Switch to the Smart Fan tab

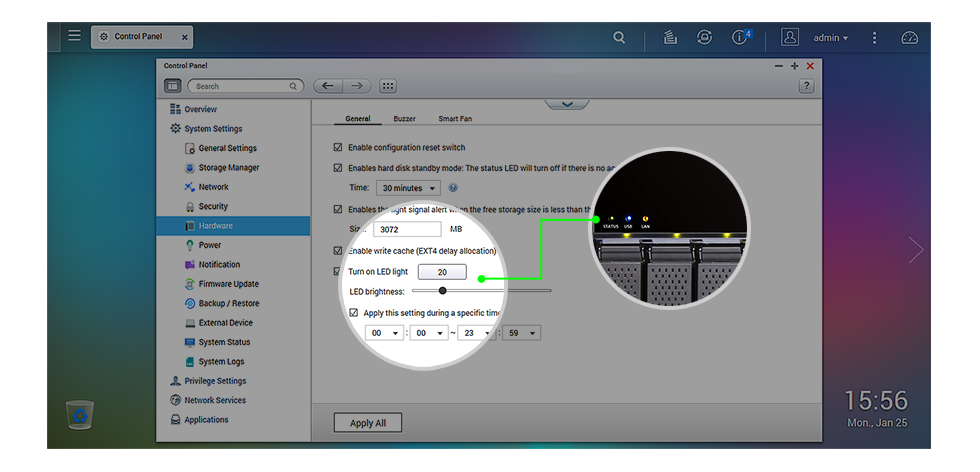pyautogui.click(x=455, y=119)
